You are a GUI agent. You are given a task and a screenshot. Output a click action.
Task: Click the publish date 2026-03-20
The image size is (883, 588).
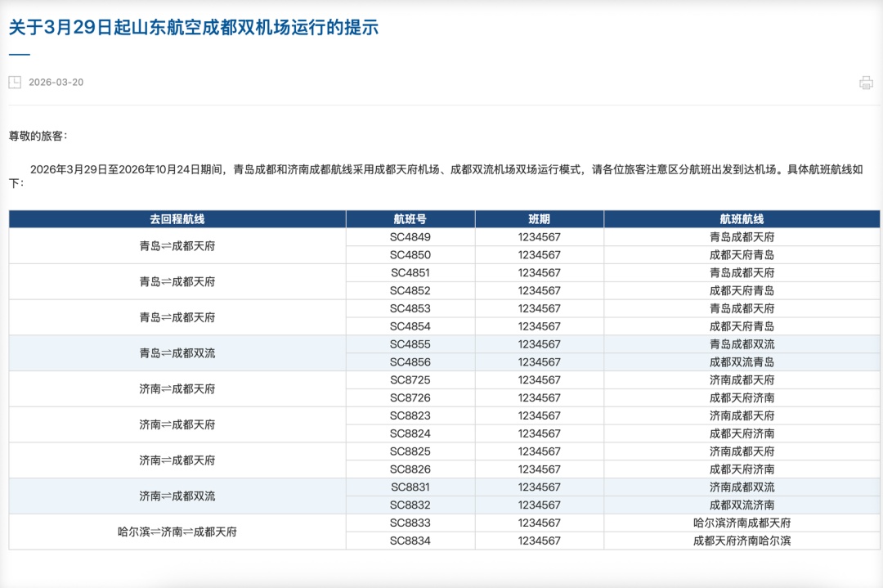coord(52,82)
